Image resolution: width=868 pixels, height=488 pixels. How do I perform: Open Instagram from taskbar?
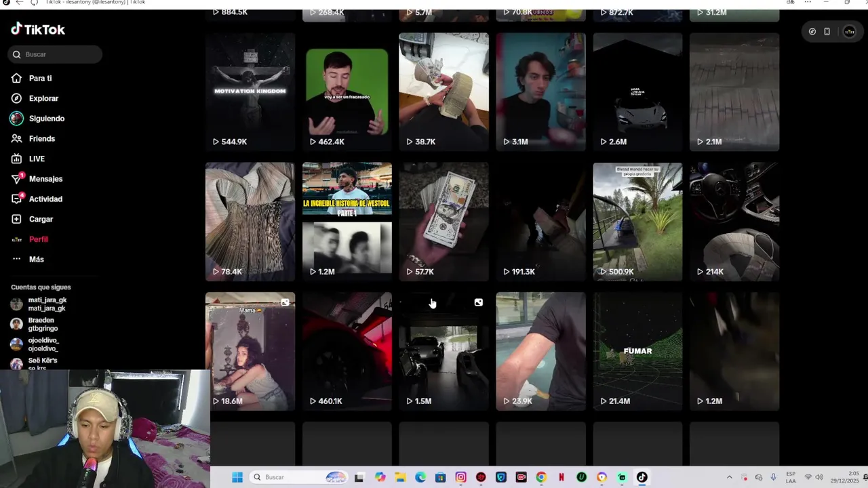[x=461, y=477]
